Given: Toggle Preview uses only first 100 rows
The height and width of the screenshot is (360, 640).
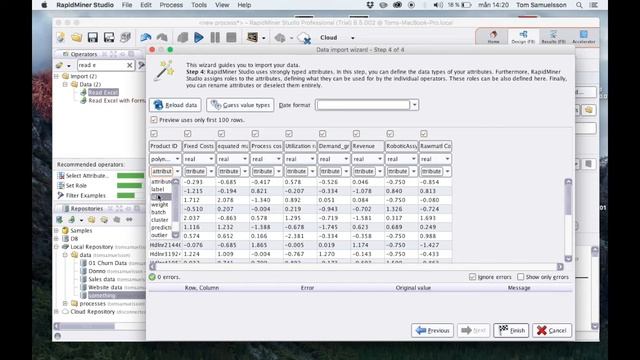Looking at the screenshot, I should [154, 120].
